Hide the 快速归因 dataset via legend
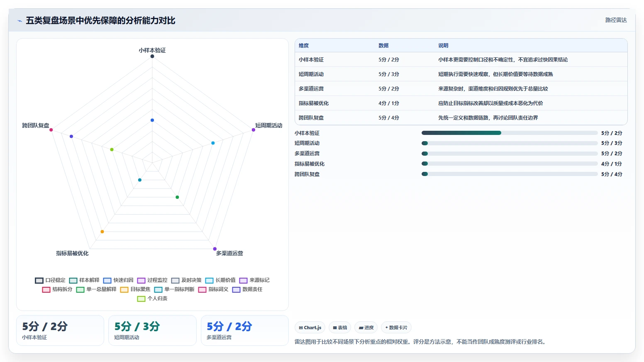Viewport: 644px width, 362px height. (x=118, y=280)
